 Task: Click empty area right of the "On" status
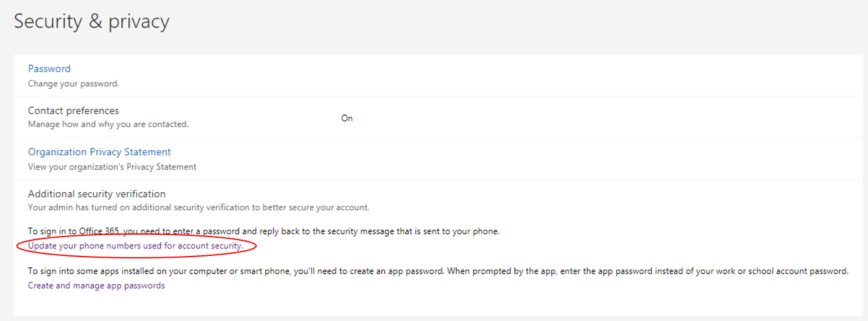[x=562, y=118]
